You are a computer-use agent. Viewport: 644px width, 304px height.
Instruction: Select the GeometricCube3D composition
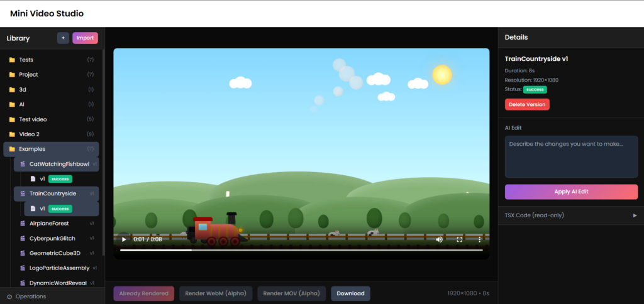pyautogui.click(x=56, y=253)
